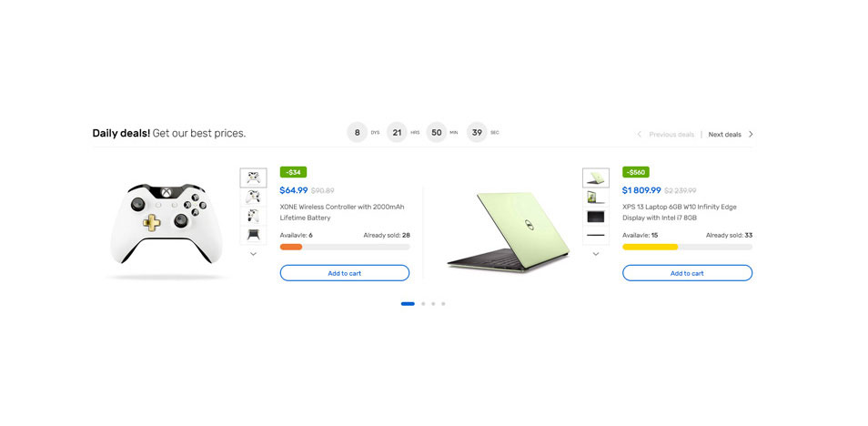The width and height of the screenshot is (868, 426).
Task: Click the next deals right arrow icon
Action: pos(751,134)
